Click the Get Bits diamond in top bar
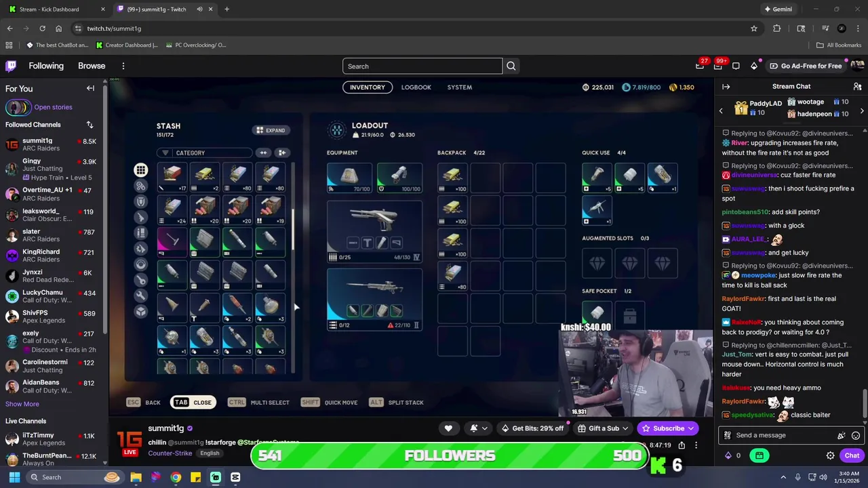This screenshot has height=488, width=868. coord(754,66)
